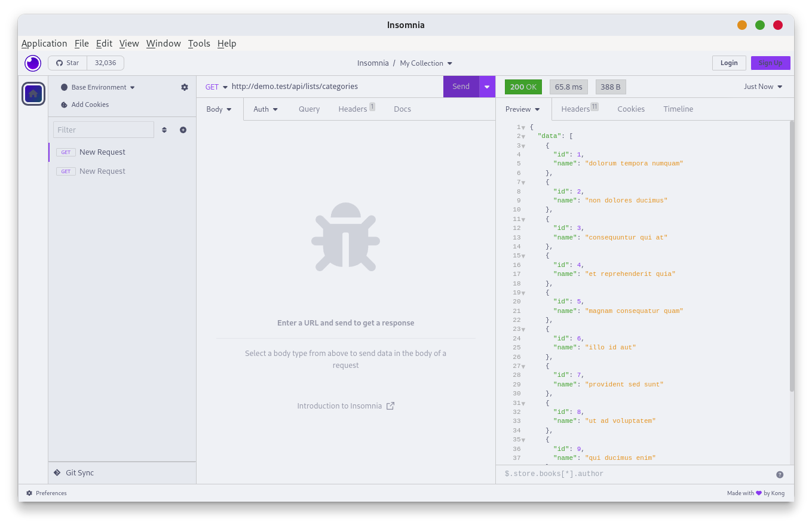Viewport: 812px width, 525px height.
Task: Collapse JSON object at line 27
Action: tap(523, 367)
